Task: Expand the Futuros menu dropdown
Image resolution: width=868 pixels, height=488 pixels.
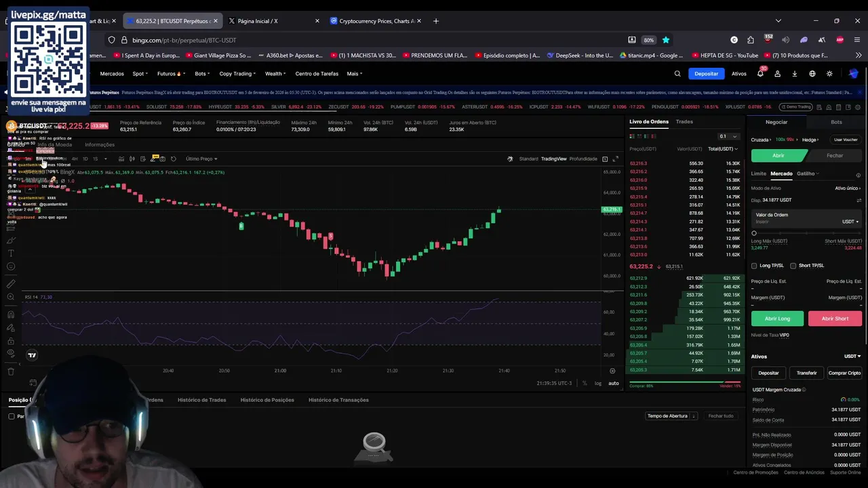Action: (170, 74)
